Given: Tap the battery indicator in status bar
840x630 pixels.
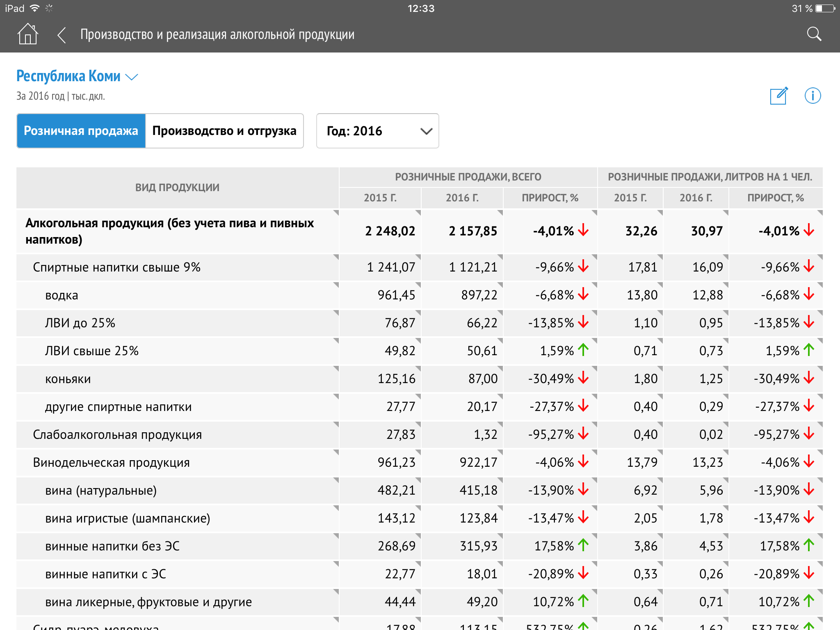Looking at the screenshot, I should (x=825, y=8).
